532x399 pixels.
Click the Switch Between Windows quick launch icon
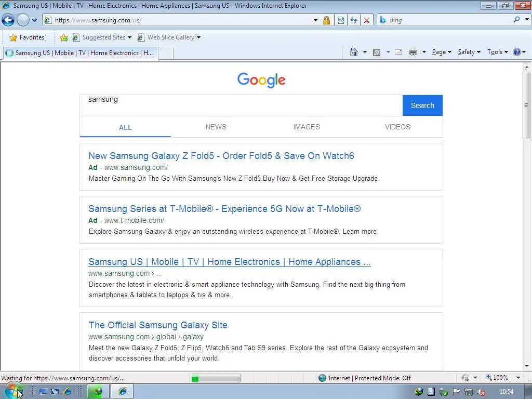(x=55, y=392)
